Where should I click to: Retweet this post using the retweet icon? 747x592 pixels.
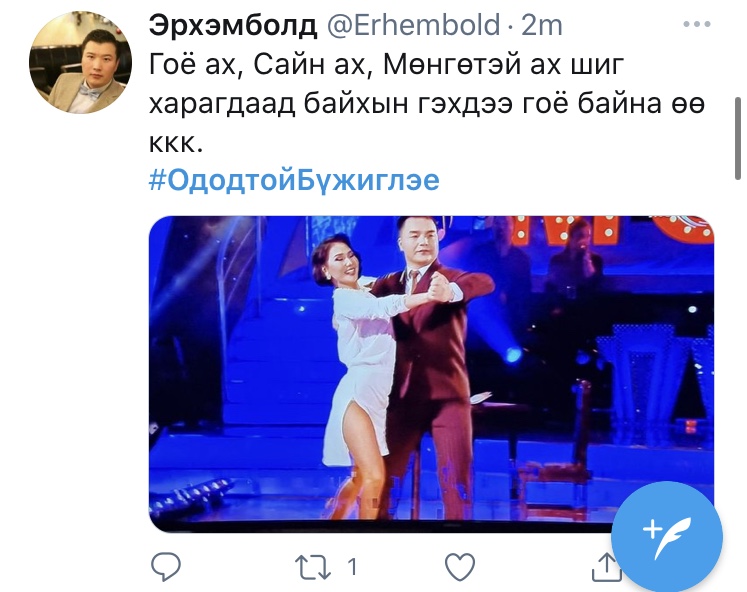click(x=313, y=567)
